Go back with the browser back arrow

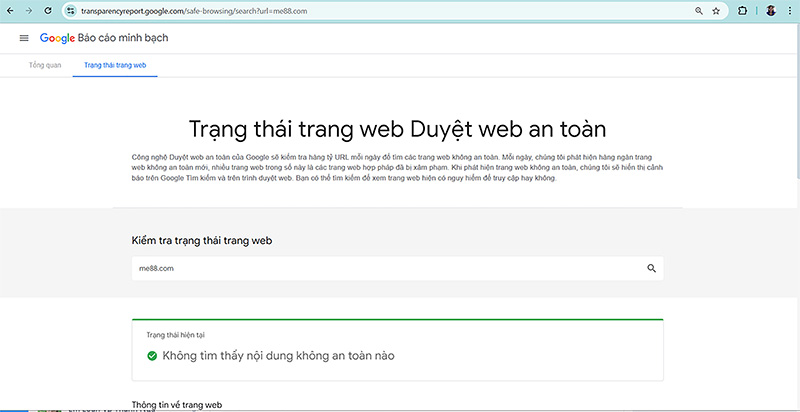click(10, 10)
